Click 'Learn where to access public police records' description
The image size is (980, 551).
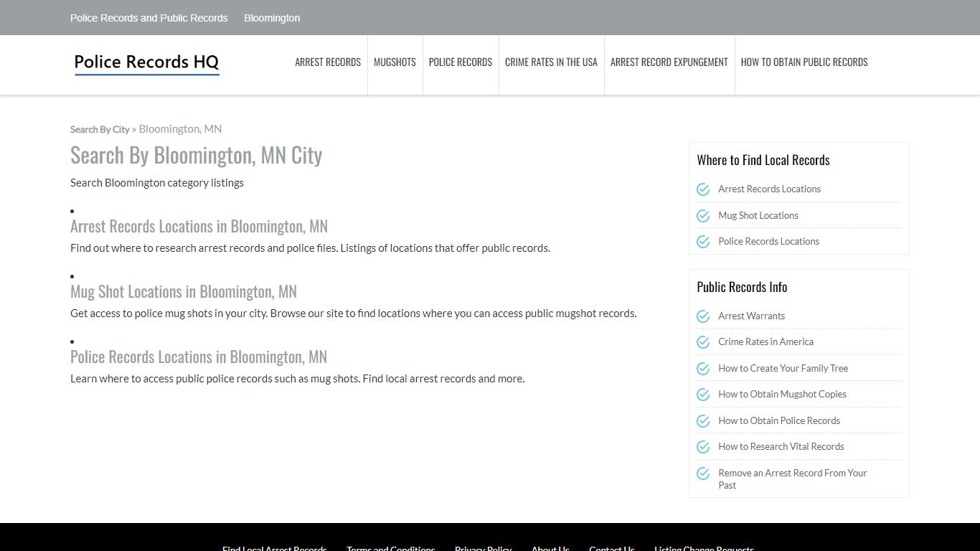point(297,379)
